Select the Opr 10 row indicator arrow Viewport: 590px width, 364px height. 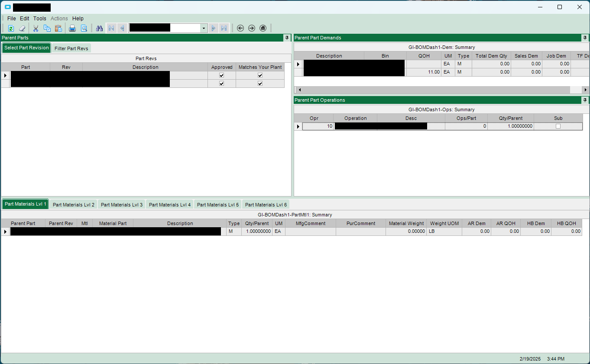tap(298, 126)
